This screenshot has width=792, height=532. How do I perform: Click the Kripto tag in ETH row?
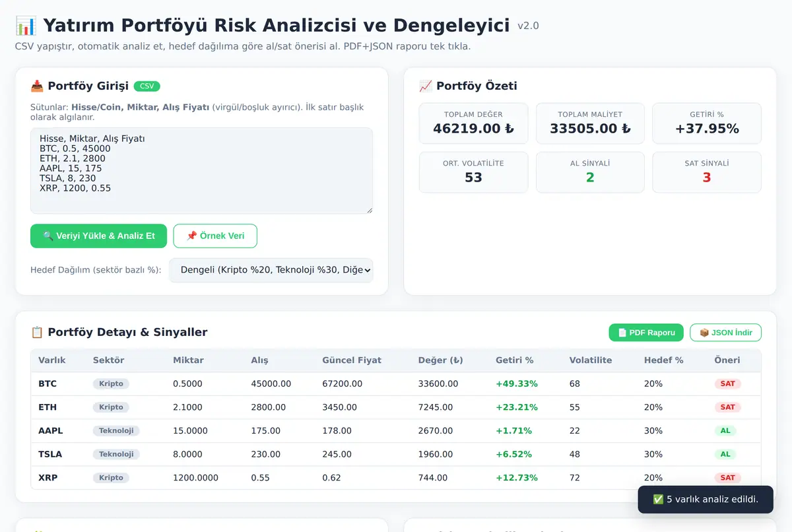(x=111, y=407)
